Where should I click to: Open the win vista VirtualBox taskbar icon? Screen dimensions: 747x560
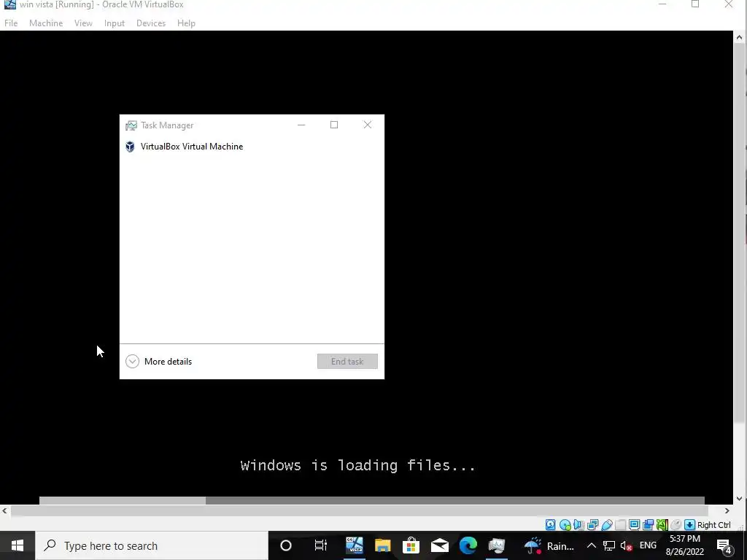pos(354,545)
